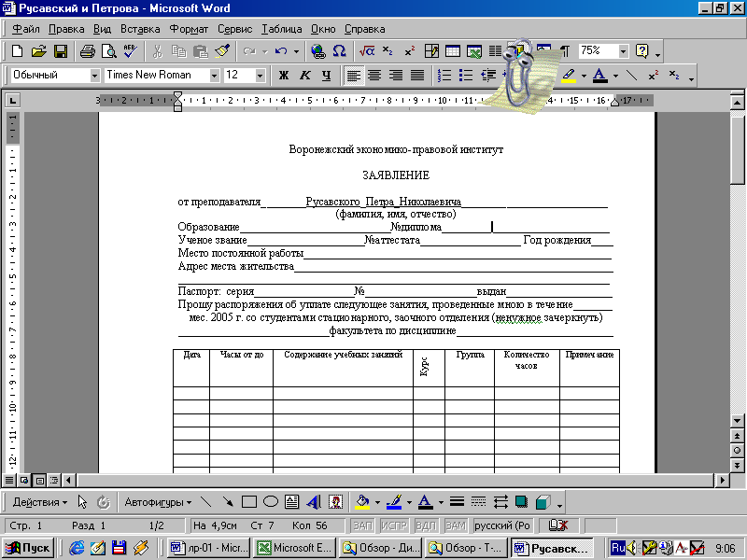Toggle bold formatting Ж

[284, 76]
